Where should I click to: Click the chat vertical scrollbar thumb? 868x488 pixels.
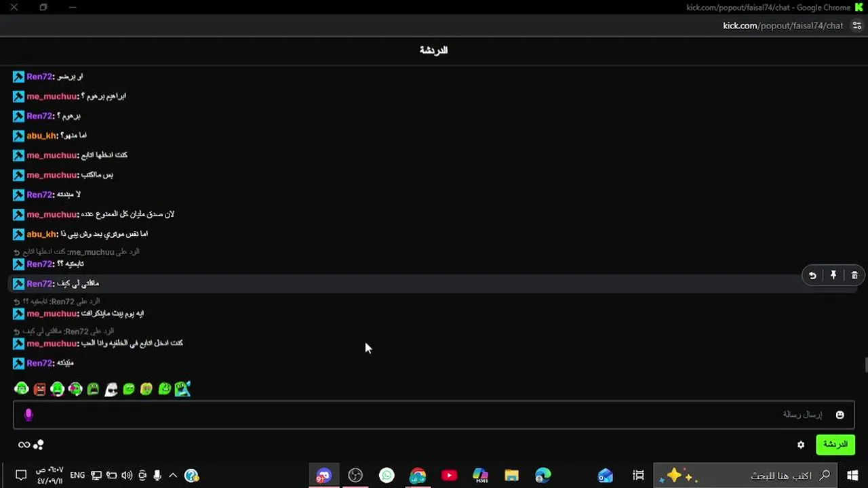coord(866,366)
